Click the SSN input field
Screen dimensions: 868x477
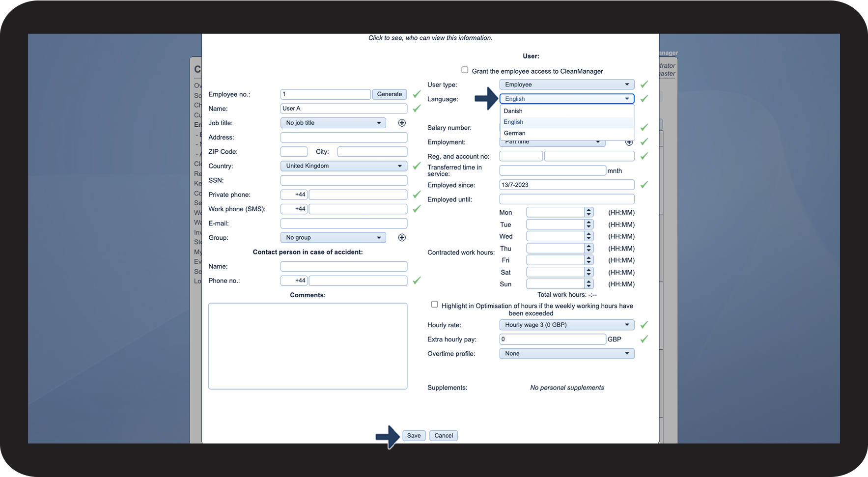click(x=344, y=180)
